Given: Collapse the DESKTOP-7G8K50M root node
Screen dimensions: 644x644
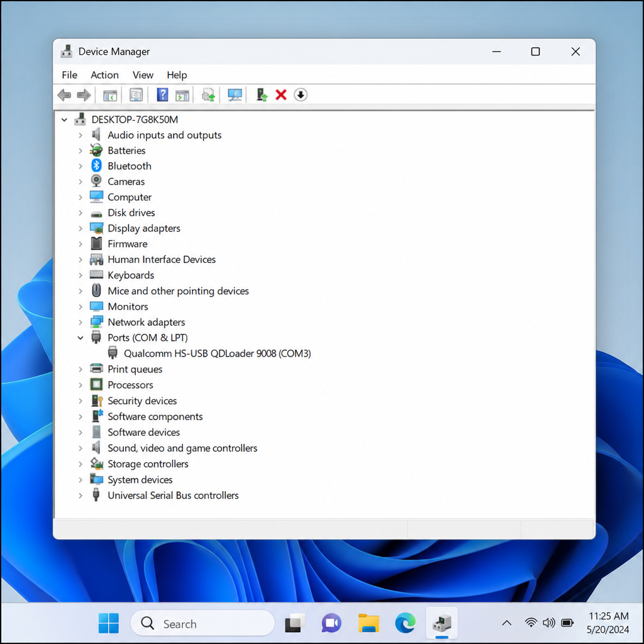Looking at the screenshot, I should click(65, 119).
